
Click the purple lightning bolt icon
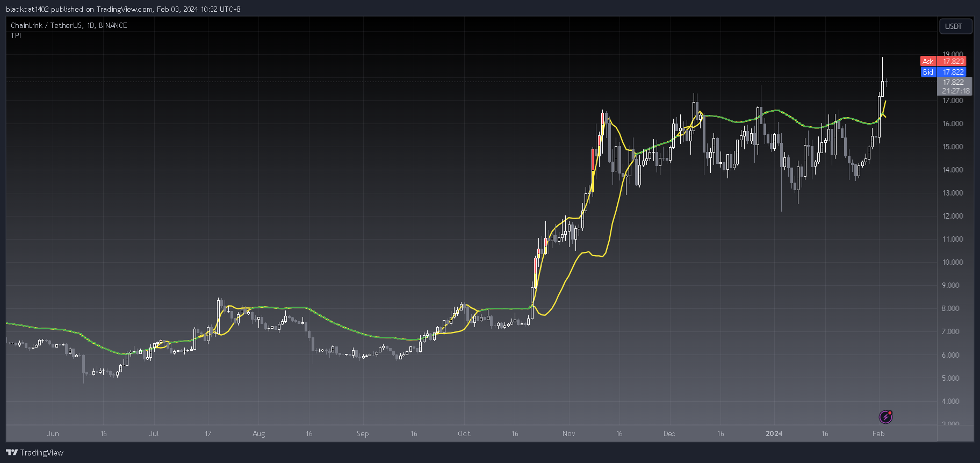[x=885, y=417]
